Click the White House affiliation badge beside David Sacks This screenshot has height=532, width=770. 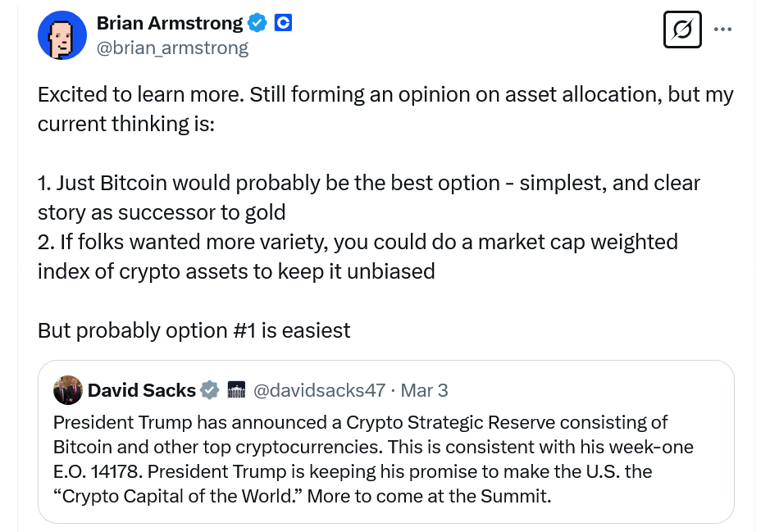pos(236,390)
